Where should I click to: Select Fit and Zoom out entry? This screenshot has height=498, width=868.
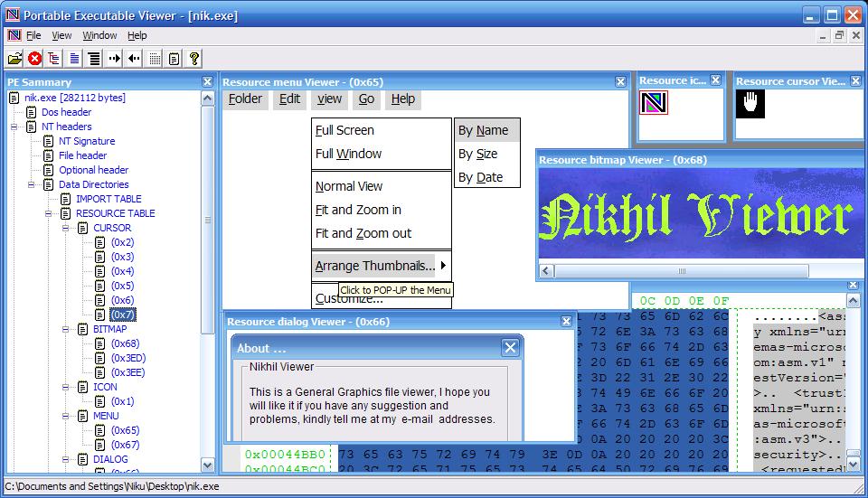coord(382,233)
